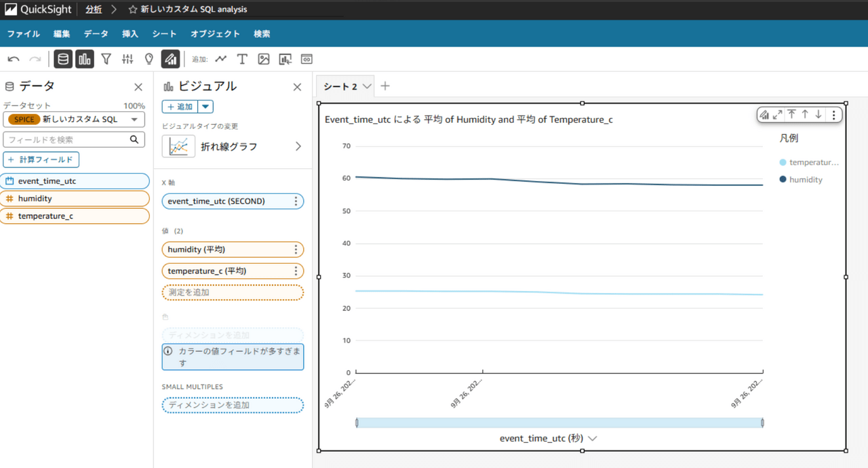Open the filter funnel icon in toolbar
This screenshot has height=468, width=868.
[x=106, y=60]
